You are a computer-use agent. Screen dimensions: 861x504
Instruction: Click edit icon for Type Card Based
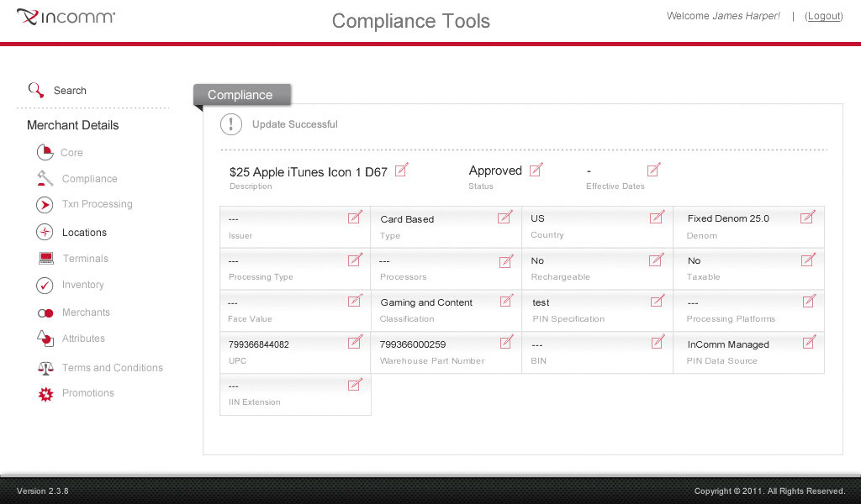505,218
